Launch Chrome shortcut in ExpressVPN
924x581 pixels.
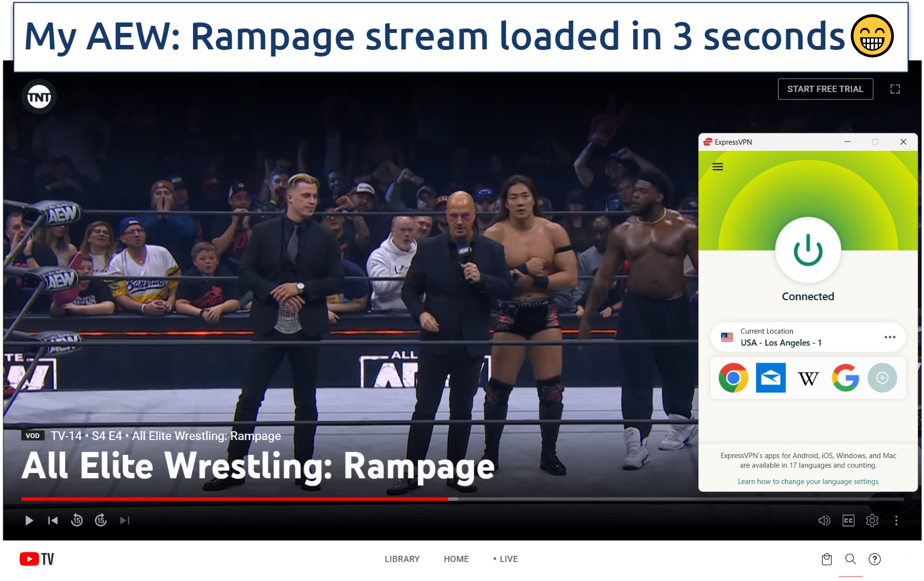click(733, 378)
